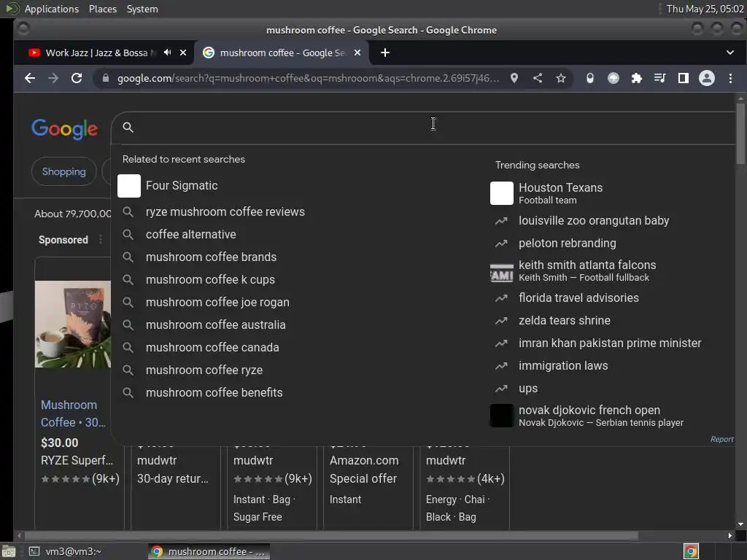The image size is (747, 560).
Task: Open 'imran khan pakistan prime minister' trend
Action: tap(610, 343)
